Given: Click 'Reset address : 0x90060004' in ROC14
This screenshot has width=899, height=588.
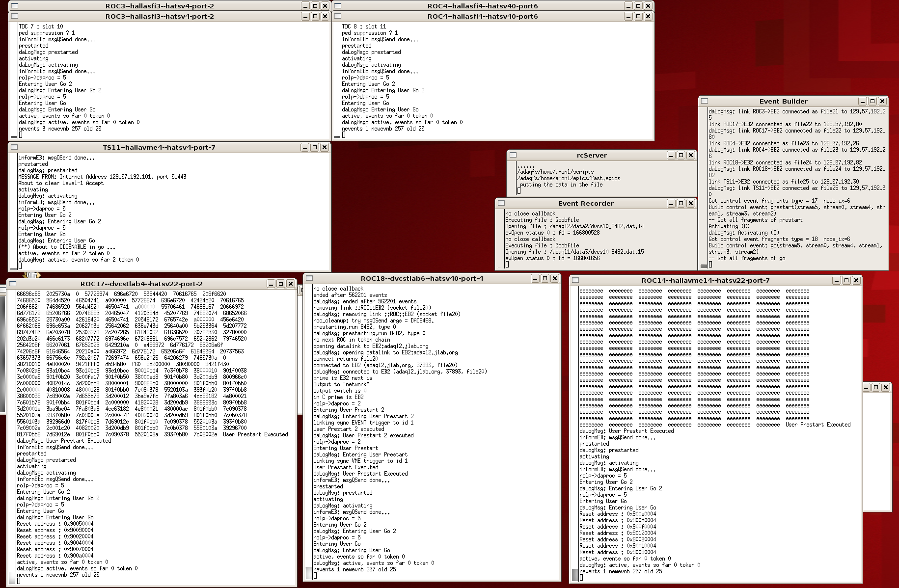Looking at the screenshot, I should [x=618, y=552].
